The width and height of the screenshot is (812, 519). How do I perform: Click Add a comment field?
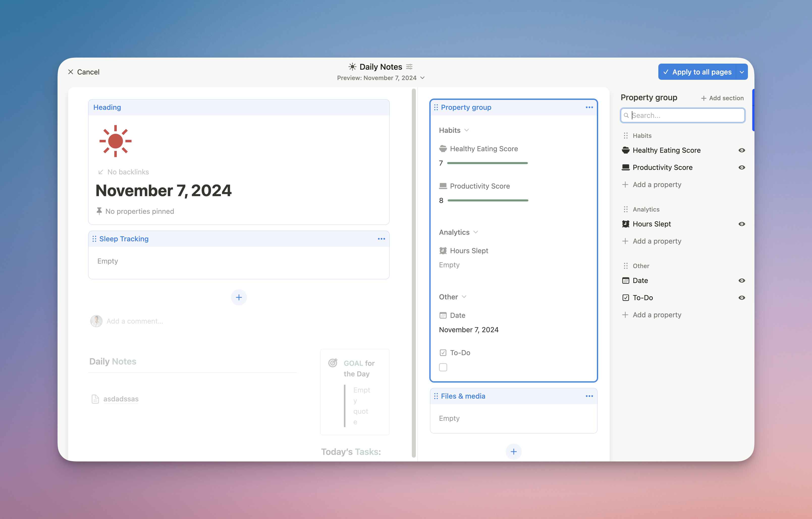(x=135, y=321)
